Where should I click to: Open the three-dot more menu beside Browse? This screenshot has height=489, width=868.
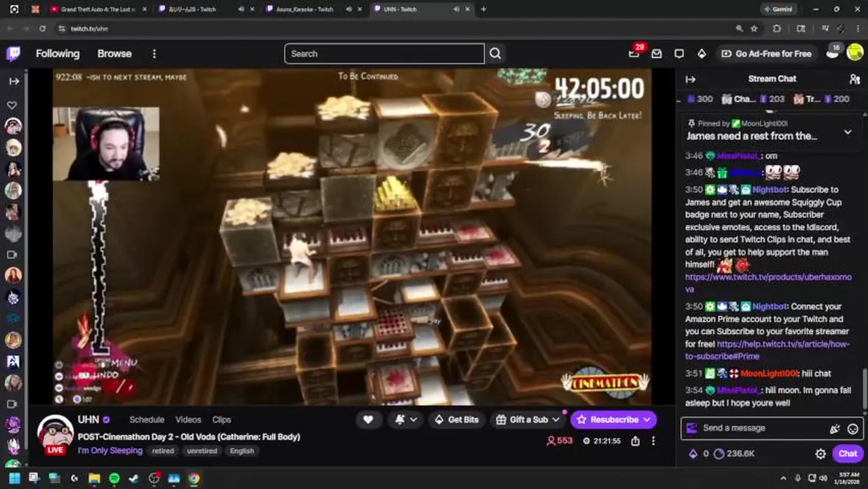(154, 54)
